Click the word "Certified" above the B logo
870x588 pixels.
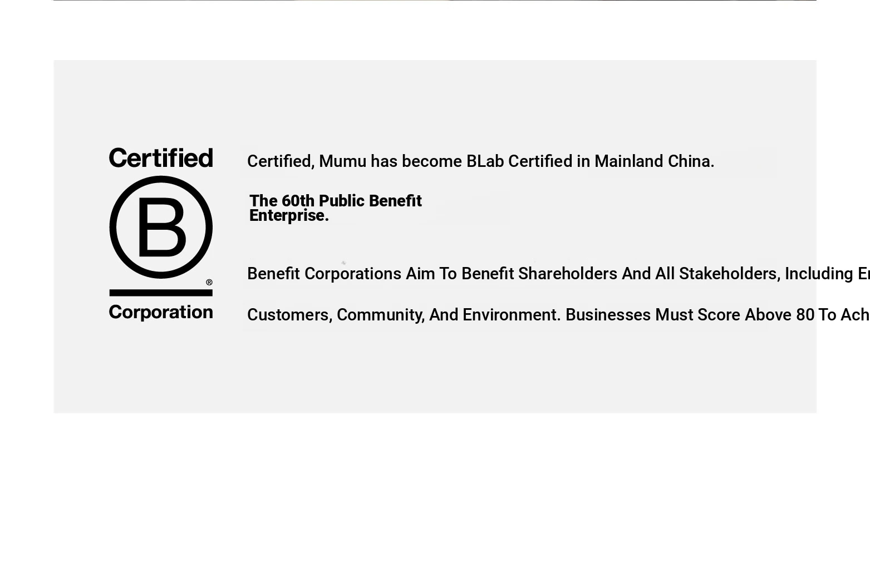[161, 158]
